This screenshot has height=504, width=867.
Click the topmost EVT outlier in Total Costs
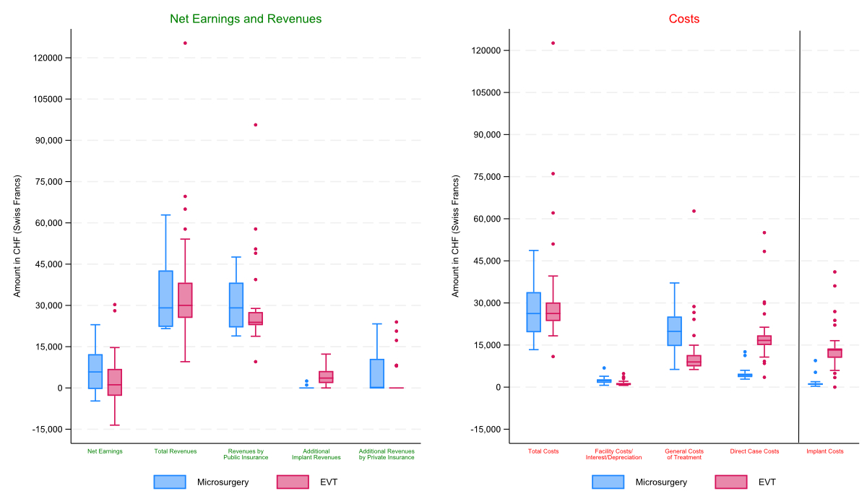pos(553,43)
